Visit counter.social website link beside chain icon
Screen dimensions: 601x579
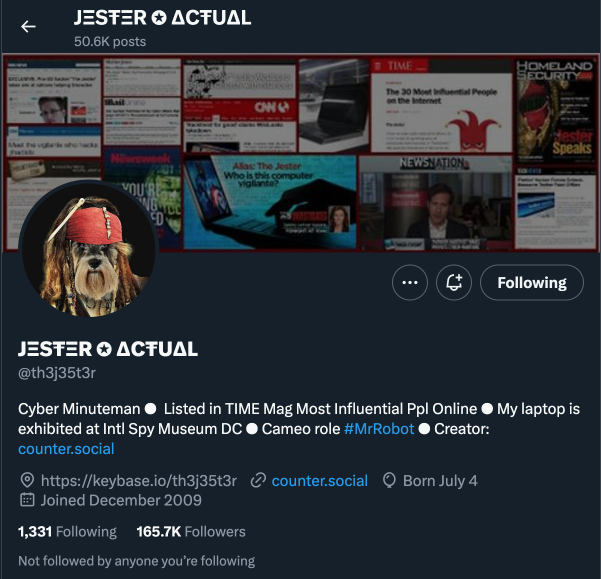pos(320,481)
